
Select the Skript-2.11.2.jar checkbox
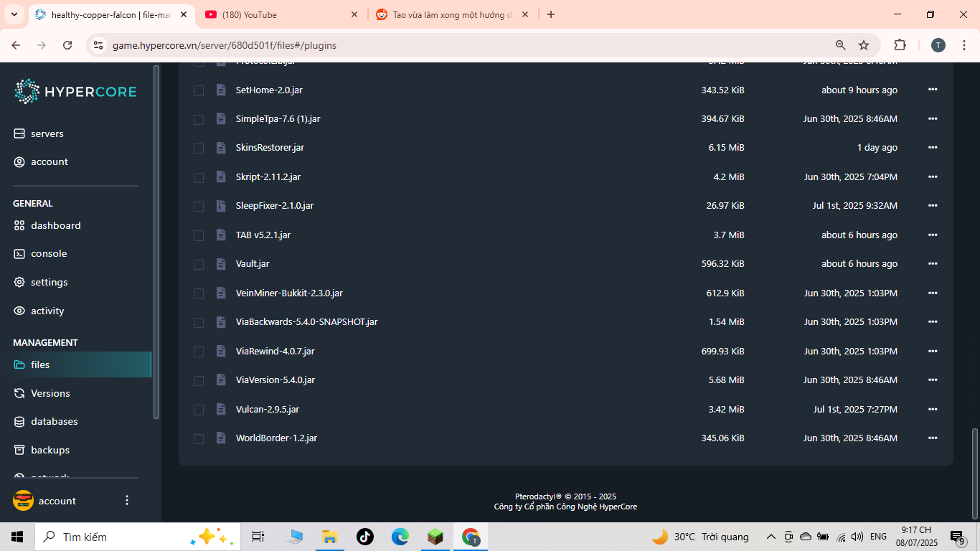199,177
